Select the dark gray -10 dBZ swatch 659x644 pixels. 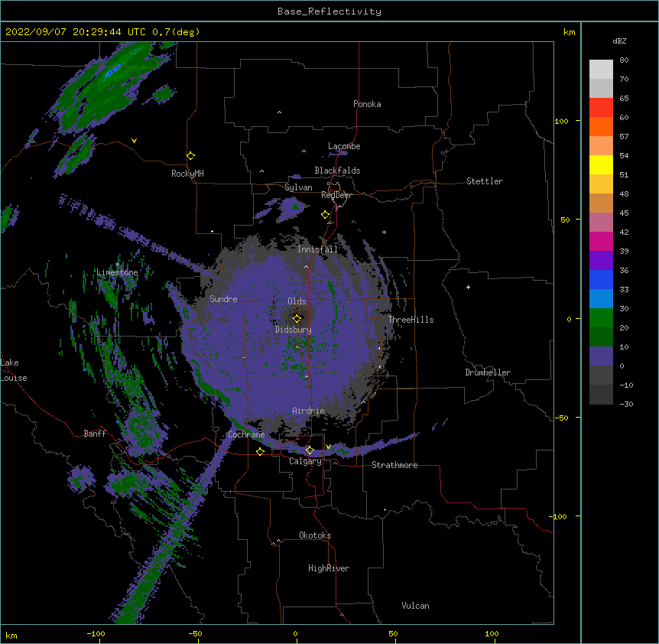601,395
